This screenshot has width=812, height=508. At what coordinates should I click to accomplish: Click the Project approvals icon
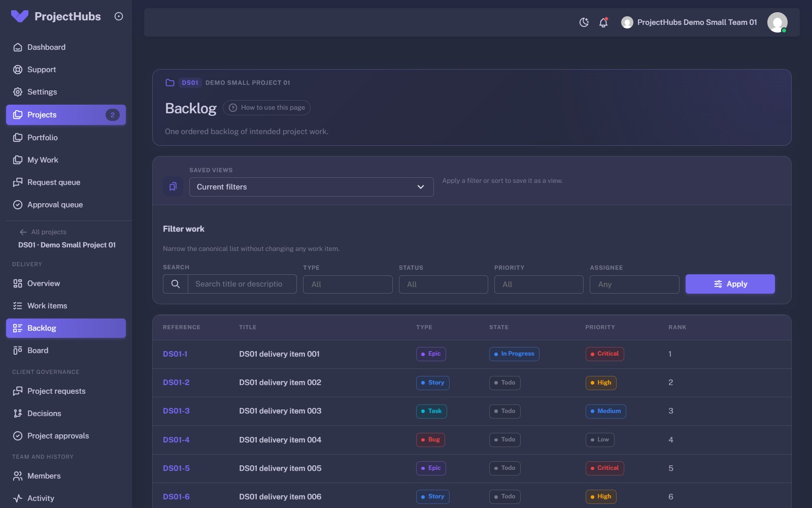point(18,436)
